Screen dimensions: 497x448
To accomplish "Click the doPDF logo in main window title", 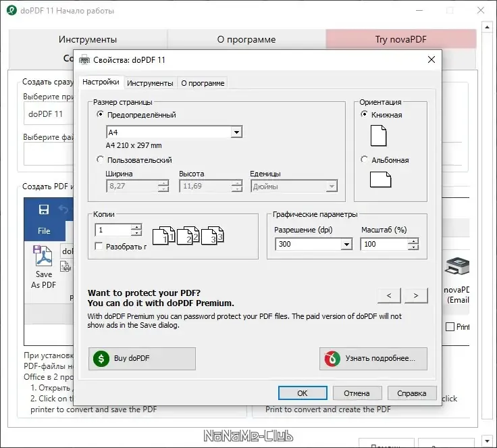I will [11, 10].
